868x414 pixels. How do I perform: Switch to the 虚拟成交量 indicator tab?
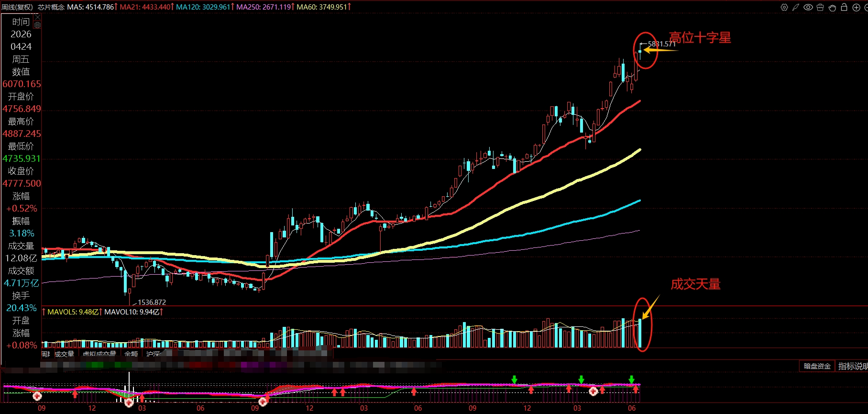point(99,354)
